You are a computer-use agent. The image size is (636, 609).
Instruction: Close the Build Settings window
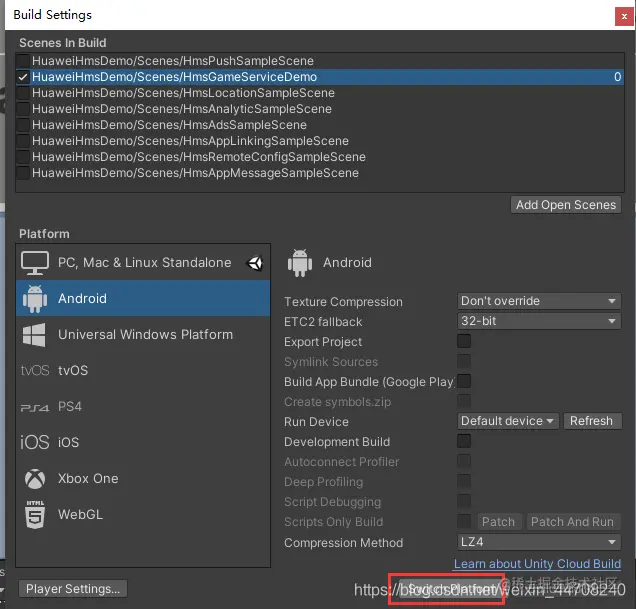(624, 17)
